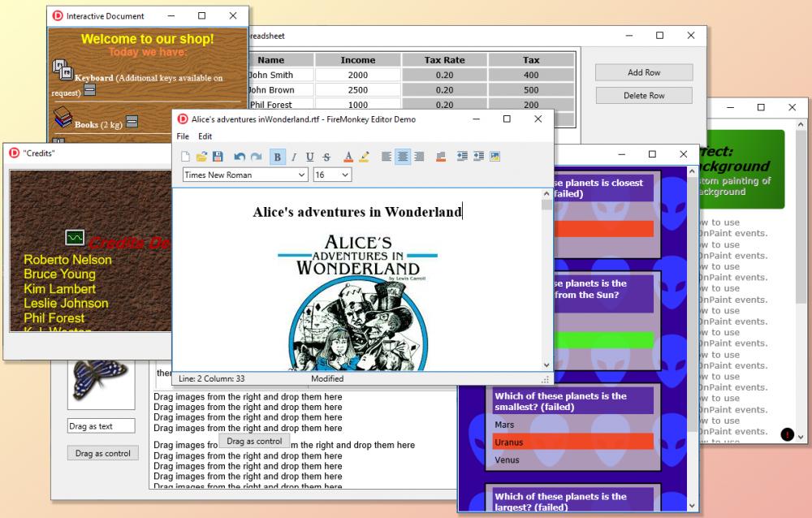Toggle strikethrough formatting

pos(327,156)
